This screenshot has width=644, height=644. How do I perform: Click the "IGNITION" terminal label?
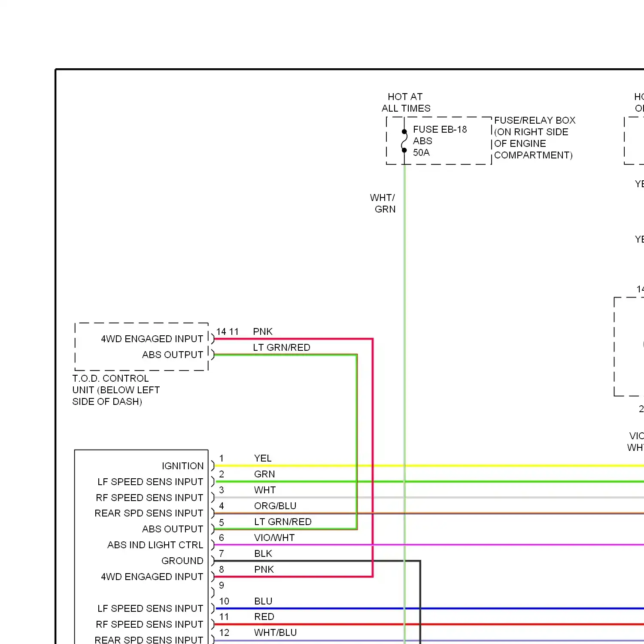[x=182, y=466]
